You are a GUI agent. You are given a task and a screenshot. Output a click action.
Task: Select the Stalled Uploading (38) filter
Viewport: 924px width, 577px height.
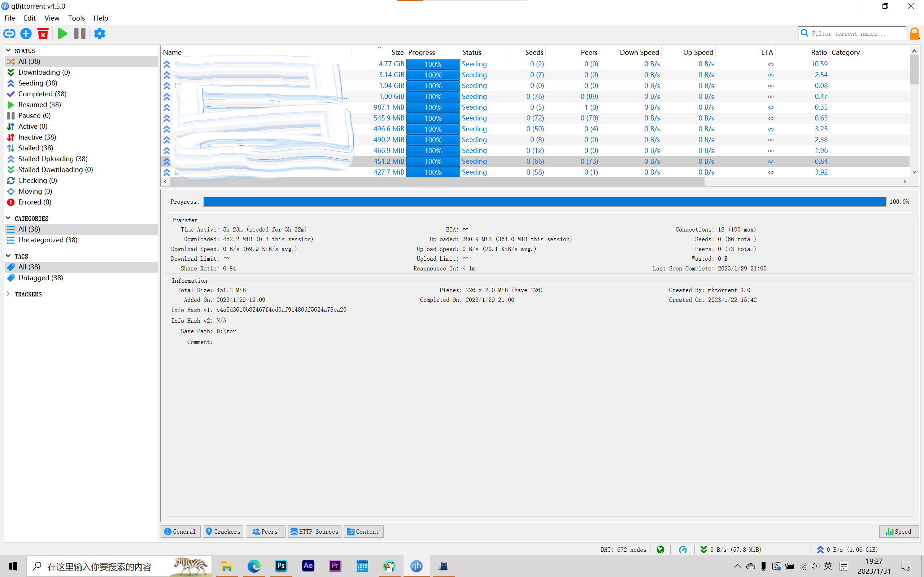pyautogui.click(x=53, y=159)
